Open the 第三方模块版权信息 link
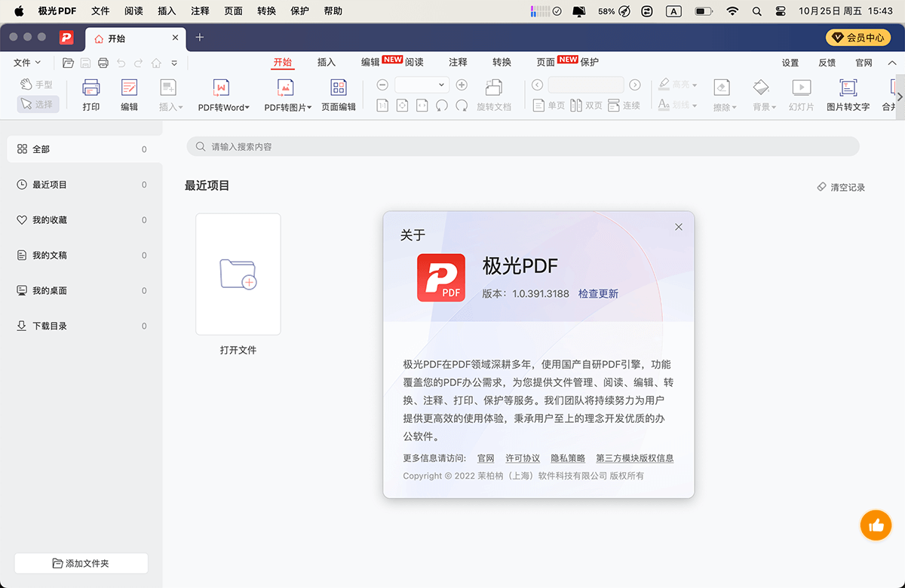This screenshot has width=905, height=588. 635,458
